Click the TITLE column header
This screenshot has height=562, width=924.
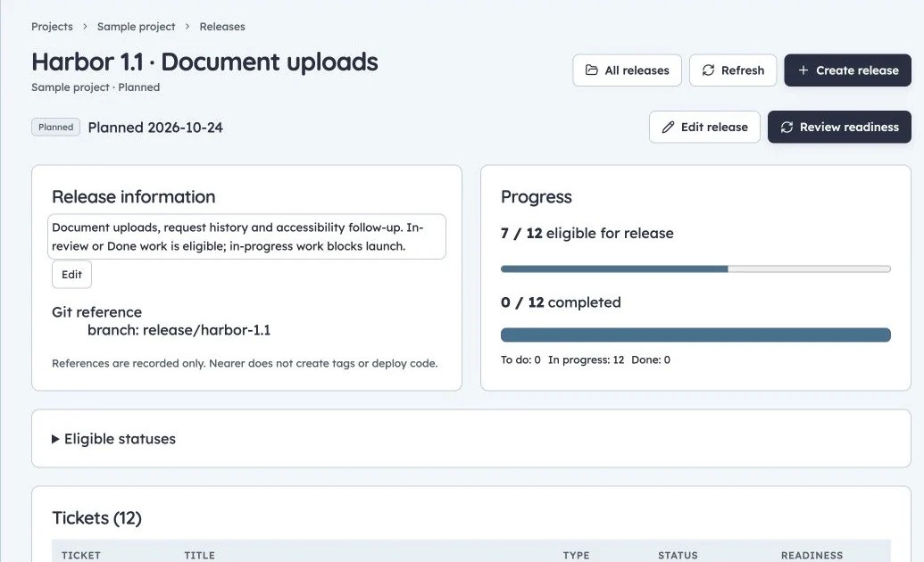point(200,555)
